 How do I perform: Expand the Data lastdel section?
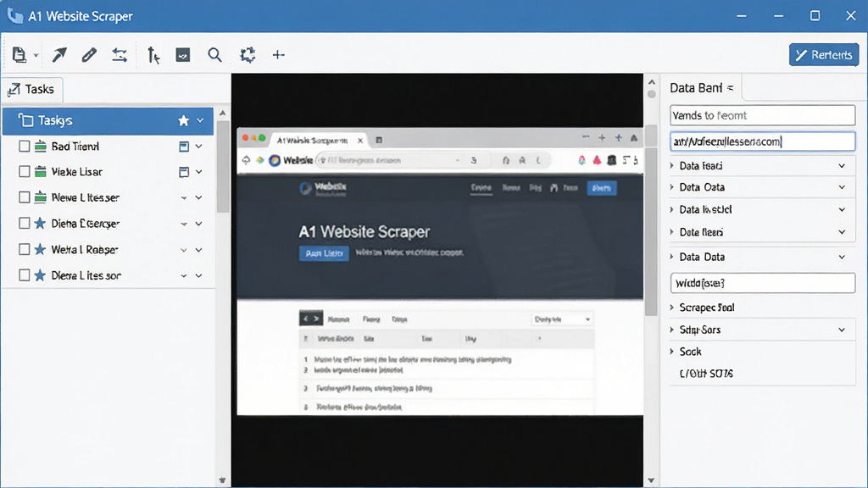click(762, 210)
